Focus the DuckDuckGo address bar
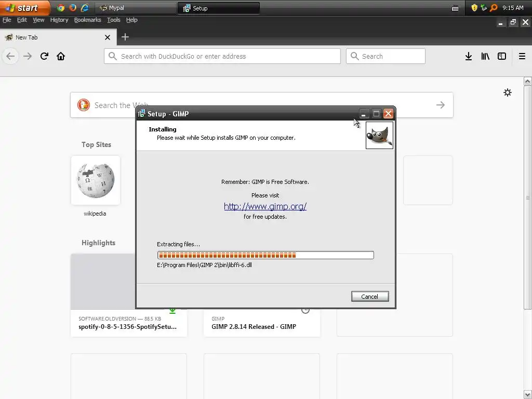This screenshot has height=399, width=532. (222, 56)
